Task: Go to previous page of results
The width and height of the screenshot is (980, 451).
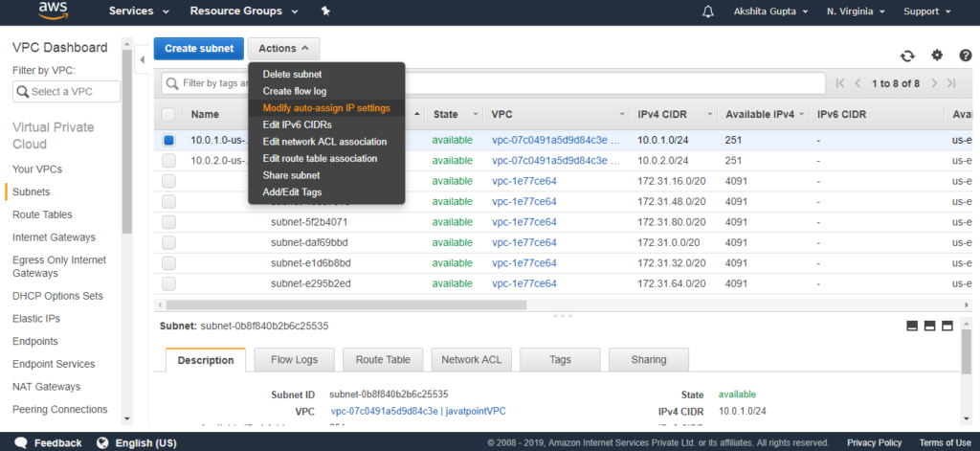Action: point(858,83)
